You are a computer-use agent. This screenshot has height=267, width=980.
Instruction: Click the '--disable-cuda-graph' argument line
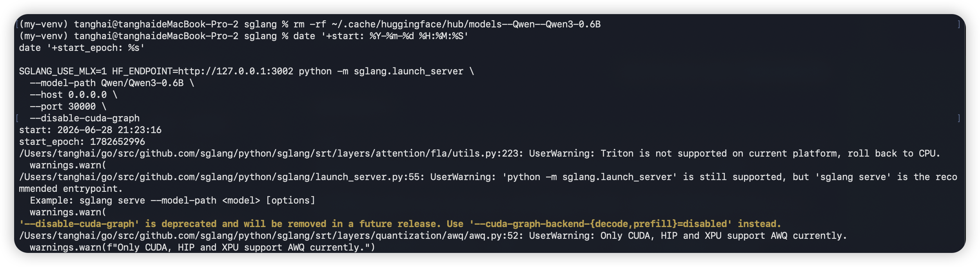pyautogui.click(x=84, y=118)
